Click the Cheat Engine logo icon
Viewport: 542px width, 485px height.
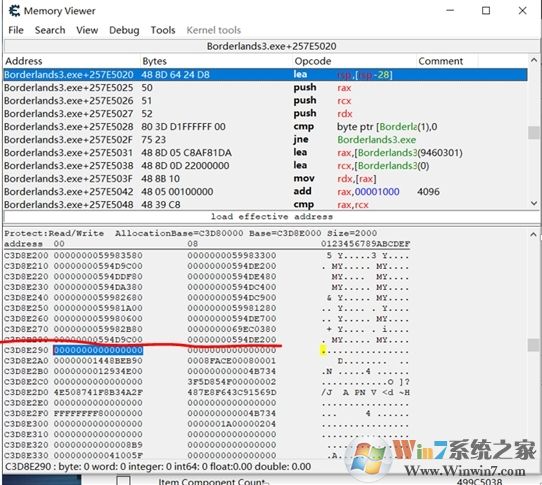(14, 11)
